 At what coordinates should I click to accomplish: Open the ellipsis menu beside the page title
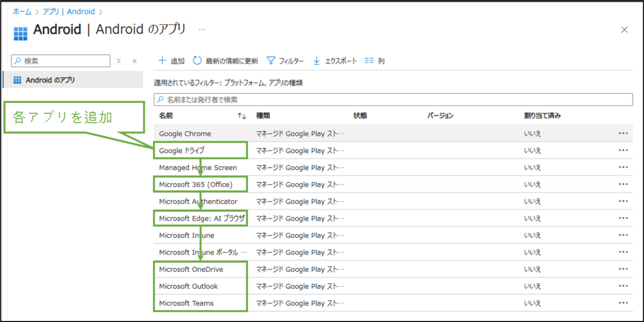[202, 30]
